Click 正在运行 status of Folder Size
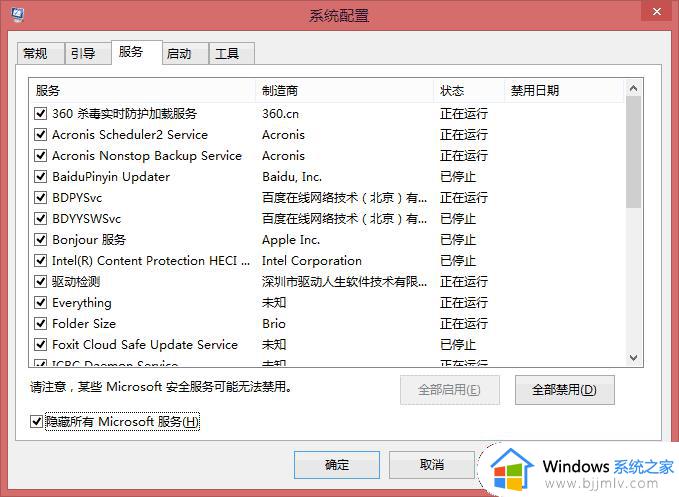The height and width of the screenshot is (497, 679). [464, 324]
